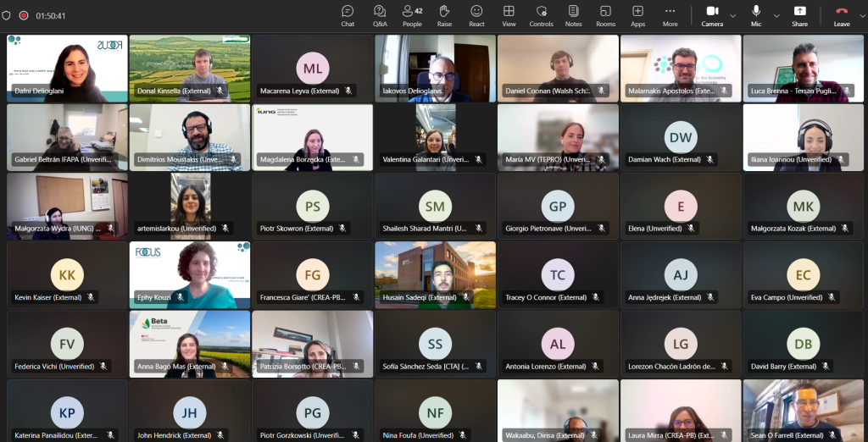
Task: Toggle the Camera on or off
Action: click(712, 14)
